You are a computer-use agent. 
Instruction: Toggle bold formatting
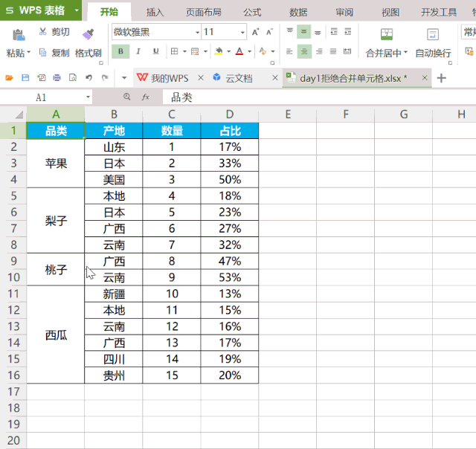(x=120, y=51)
